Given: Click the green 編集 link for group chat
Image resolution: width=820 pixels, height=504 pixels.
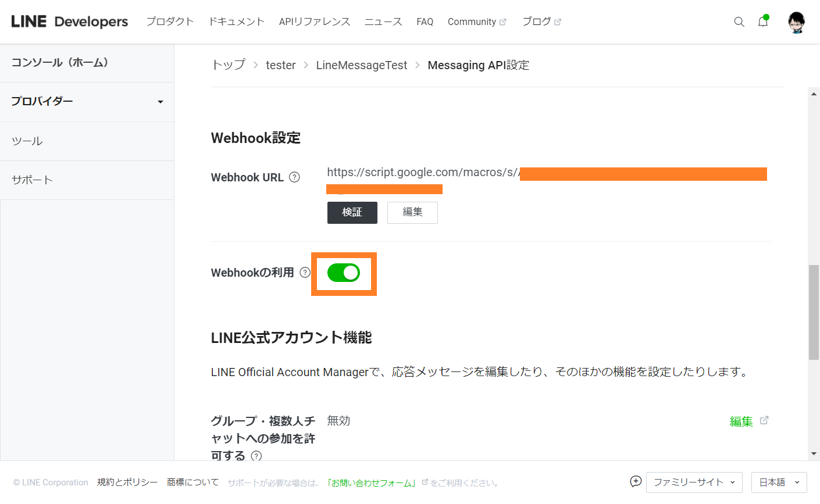Looking at the screenshot, I should click(741, 421).
